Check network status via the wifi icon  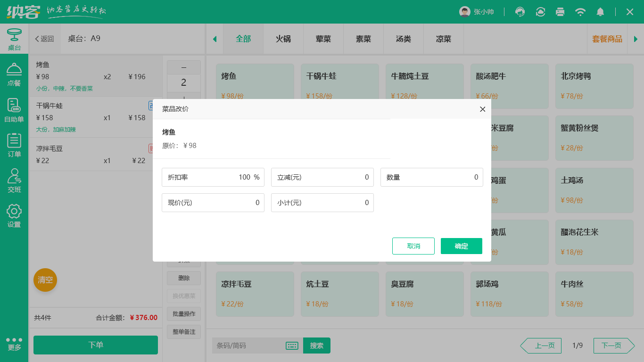click(x=580, y=11)
